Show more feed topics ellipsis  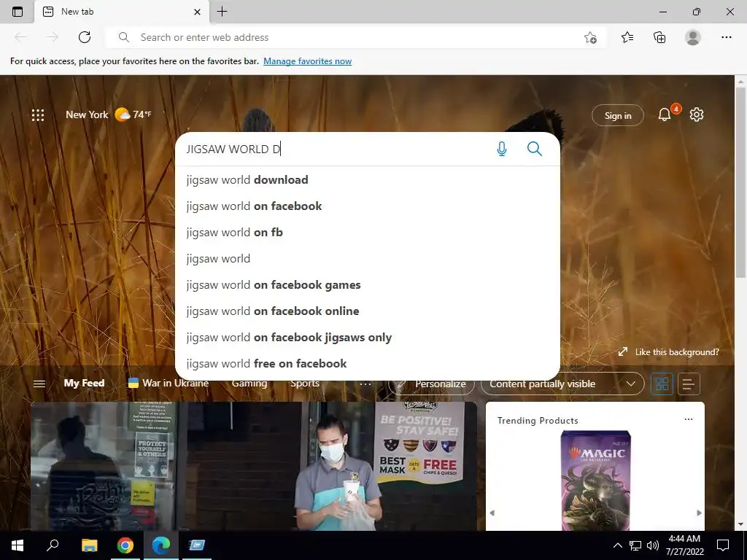(365, 384)
